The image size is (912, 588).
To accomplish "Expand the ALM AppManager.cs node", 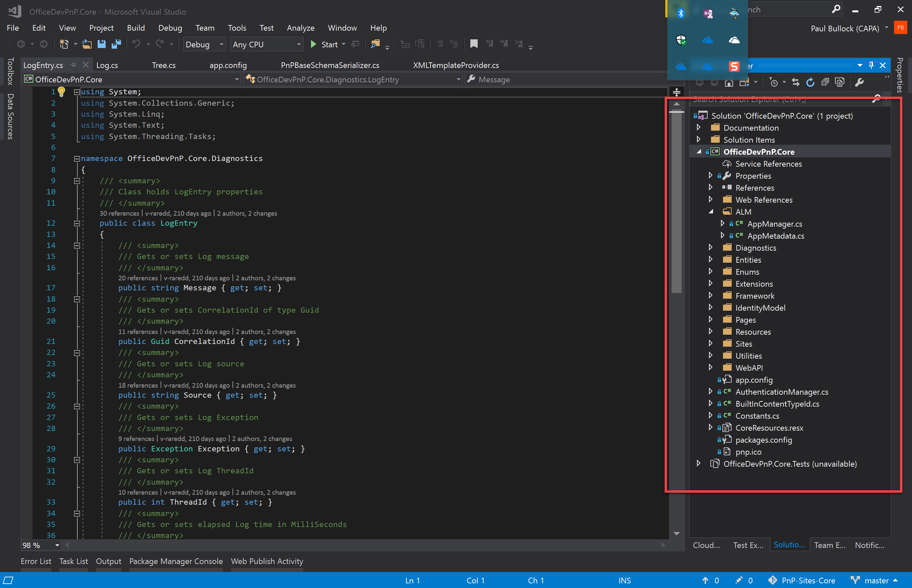I will pos(723,224).
